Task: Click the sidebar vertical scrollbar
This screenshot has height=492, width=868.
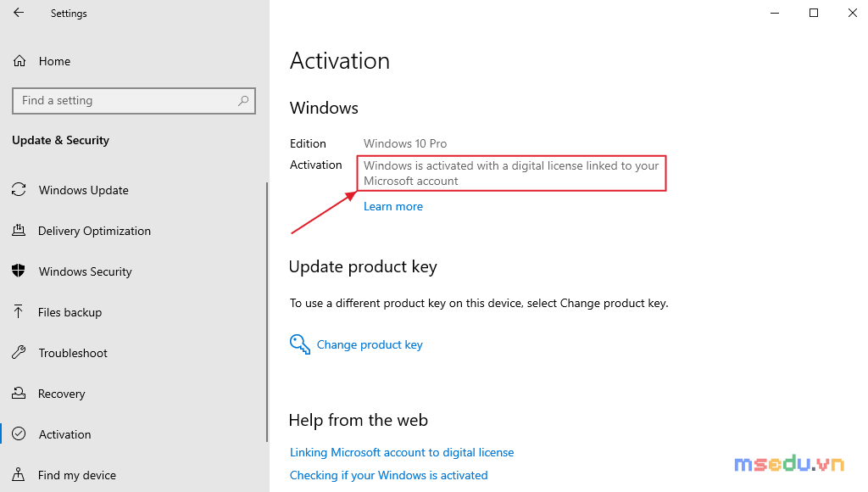Action: 267,311
